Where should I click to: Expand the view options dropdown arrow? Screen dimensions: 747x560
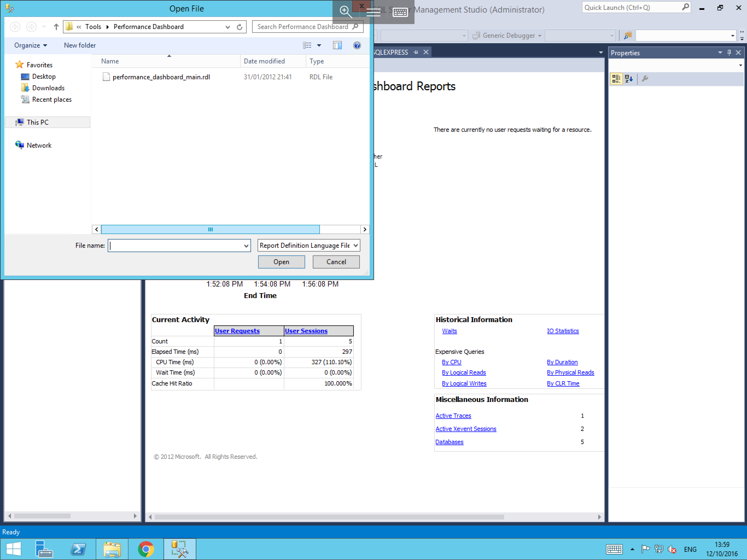pos(319,45)
